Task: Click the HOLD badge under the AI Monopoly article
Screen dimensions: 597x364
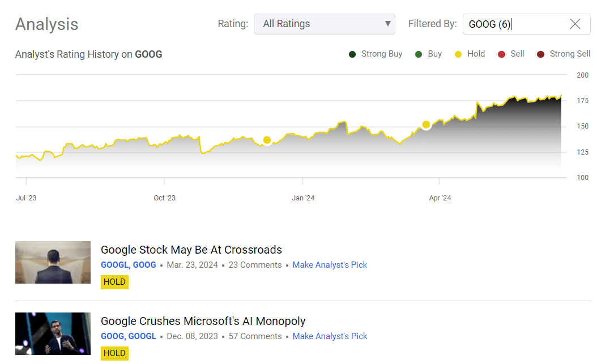Action: click(114, 353)
